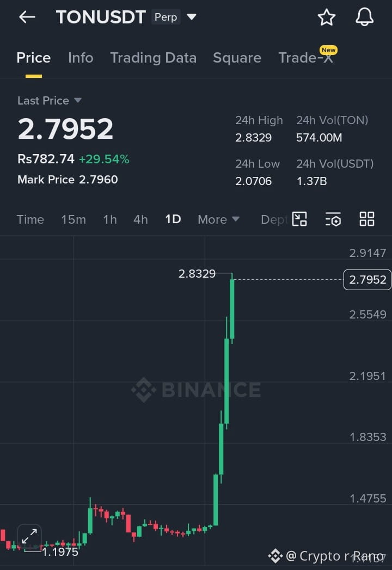Select the 4h chart interval
392x570 pixels.
[x=140, y=219]
